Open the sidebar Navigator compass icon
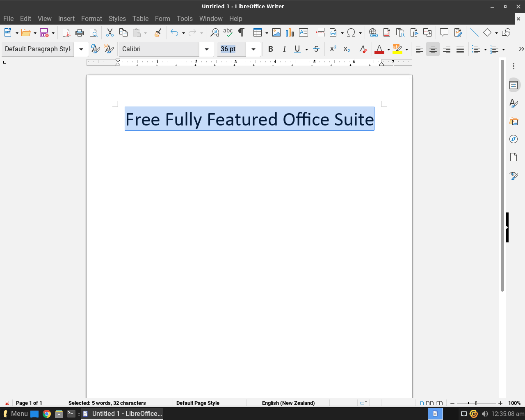Screen dimensions: 525x420 click(514, 139)
